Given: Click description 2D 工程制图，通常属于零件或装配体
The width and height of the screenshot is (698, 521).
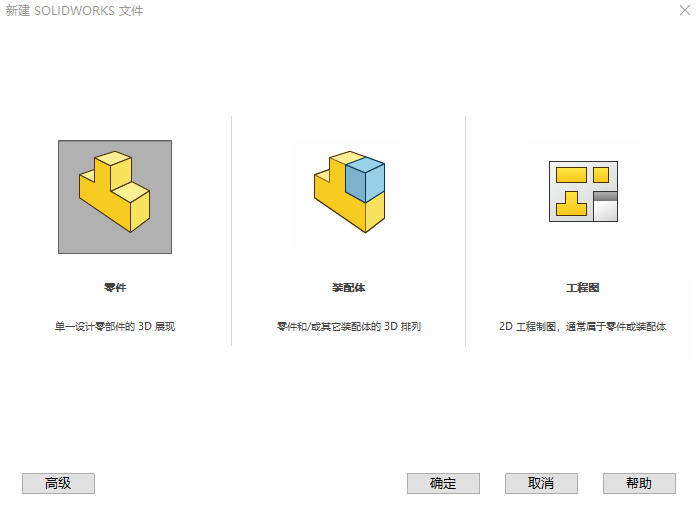Looking at the screenshot, I should [x=582, y=326].
